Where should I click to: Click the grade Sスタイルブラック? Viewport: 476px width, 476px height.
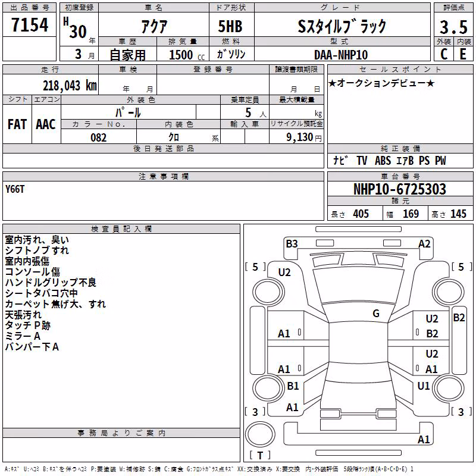coord(342,26)
